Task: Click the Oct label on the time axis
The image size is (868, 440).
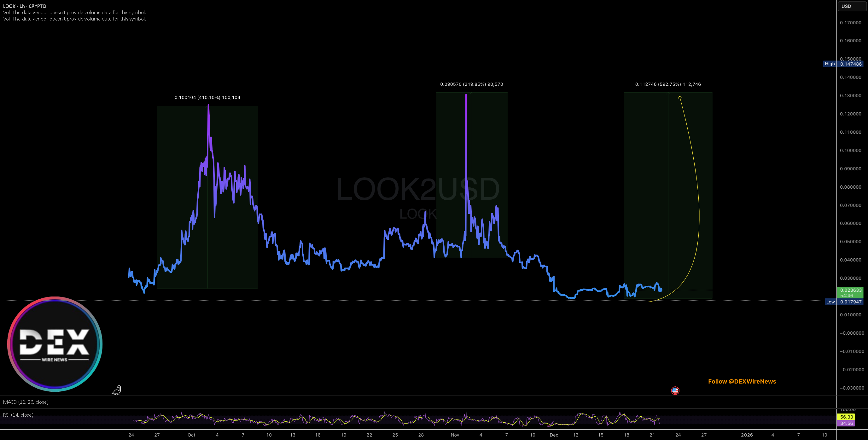Action: pos(191,435)
